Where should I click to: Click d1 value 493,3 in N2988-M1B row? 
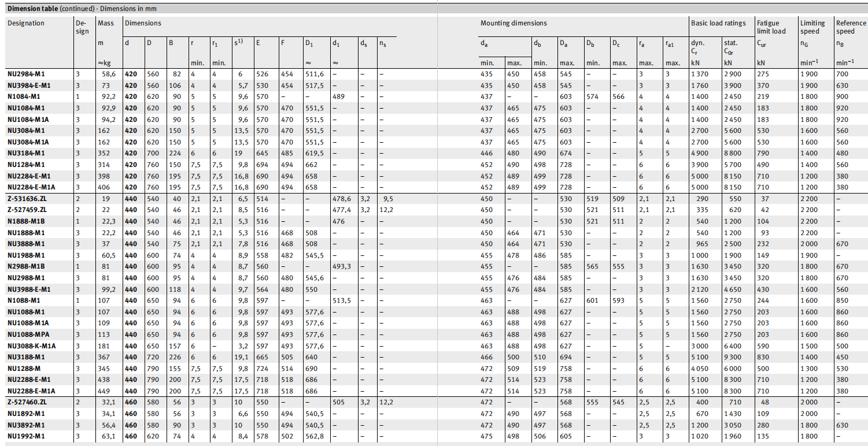point(342,266)
